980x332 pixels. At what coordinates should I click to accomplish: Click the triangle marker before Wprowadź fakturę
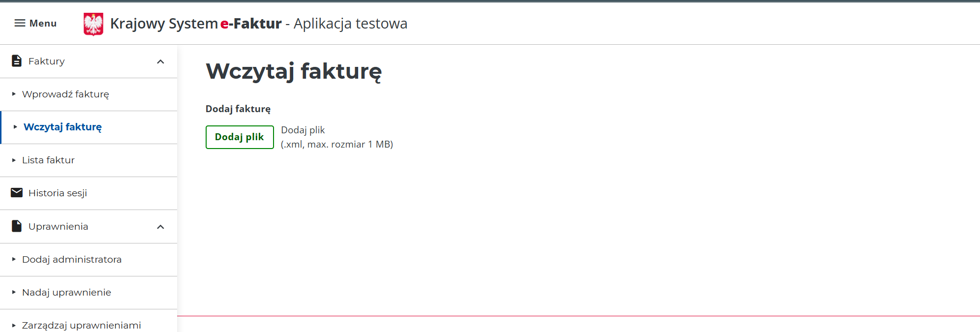(14, 94)
